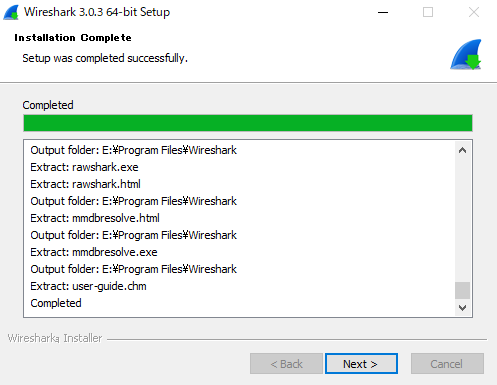Minimize the Wireshark Setup window
The height and width of the screenshot is (385, 497).
tap(383, 13)
